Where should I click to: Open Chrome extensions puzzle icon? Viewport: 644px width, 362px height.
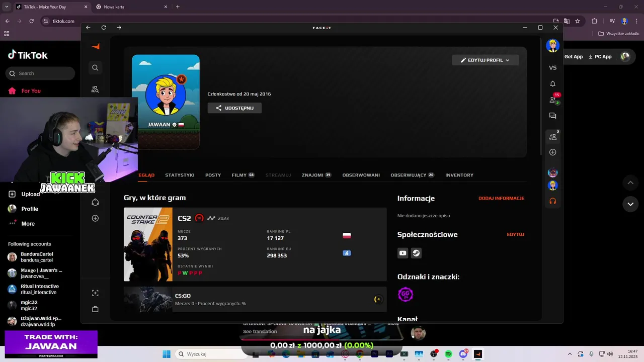pos(594,21)
